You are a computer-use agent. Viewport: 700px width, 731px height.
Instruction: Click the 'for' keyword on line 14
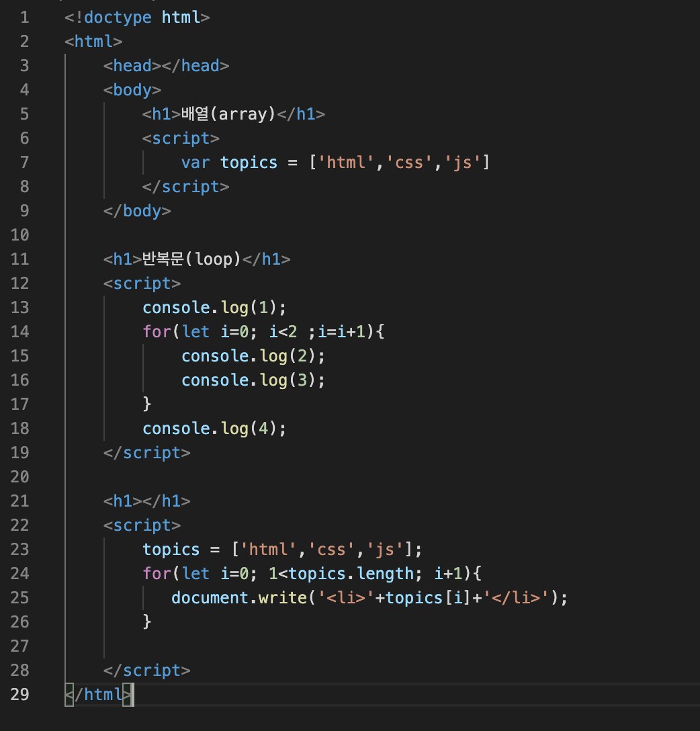point(157,332)
